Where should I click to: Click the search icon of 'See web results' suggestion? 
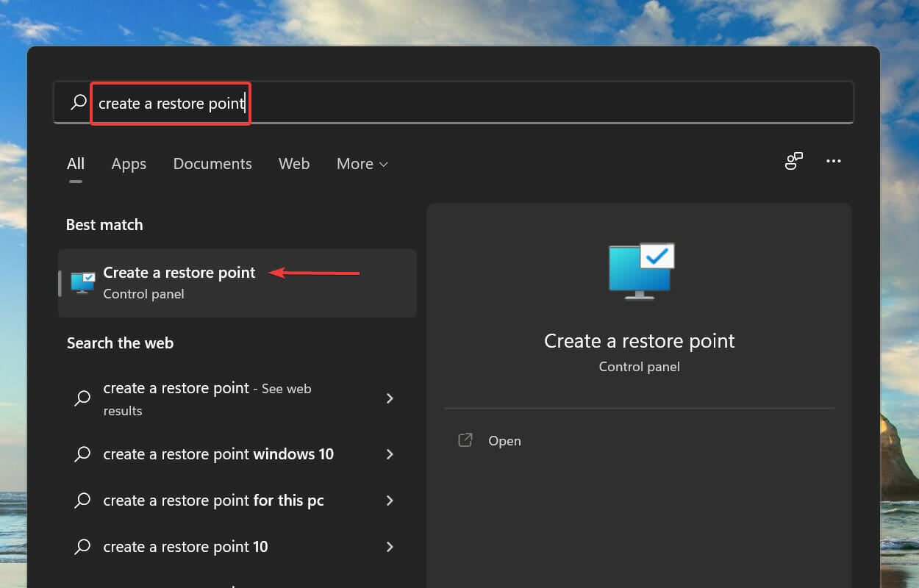click(83, 398)
